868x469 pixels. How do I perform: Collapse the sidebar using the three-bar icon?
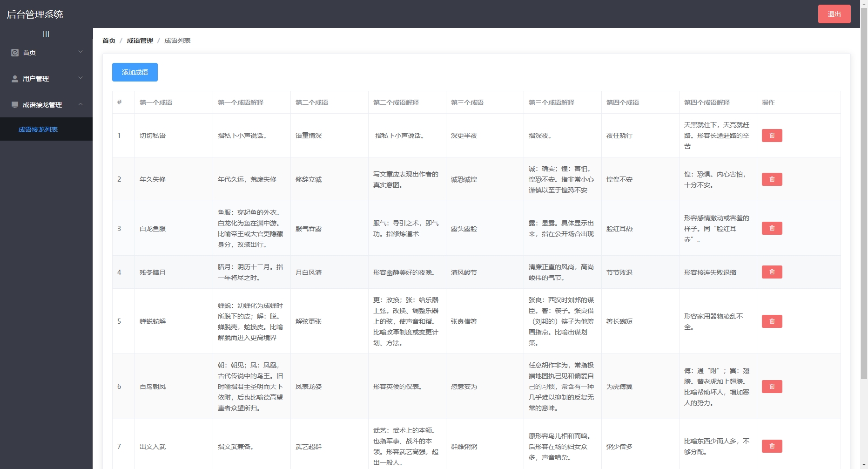[x=46, y=34]
